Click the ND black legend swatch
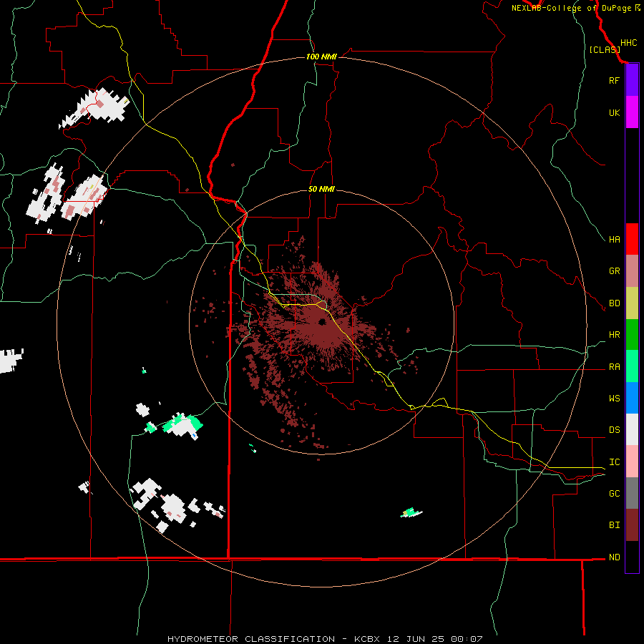 coord(632,557)
